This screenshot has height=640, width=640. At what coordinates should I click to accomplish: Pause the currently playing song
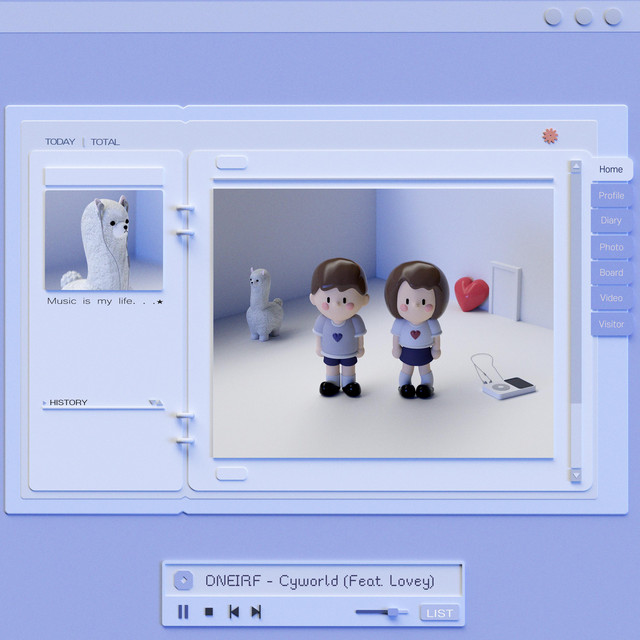click(x=183, y=612)
